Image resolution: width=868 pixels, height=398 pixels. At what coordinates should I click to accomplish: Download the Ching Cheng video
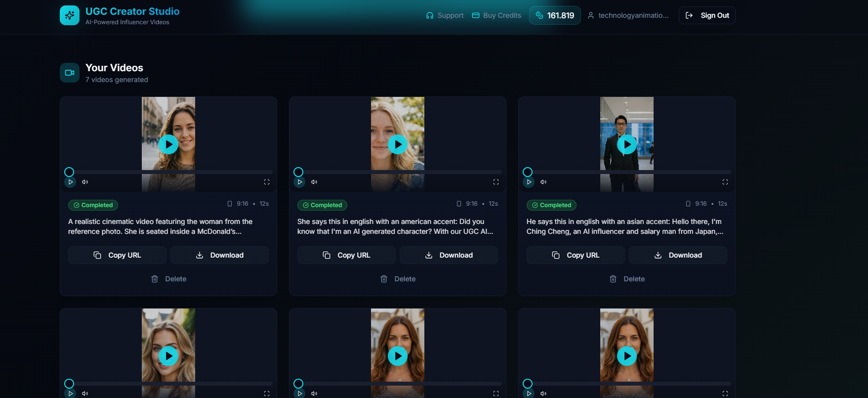click(678, 255)
